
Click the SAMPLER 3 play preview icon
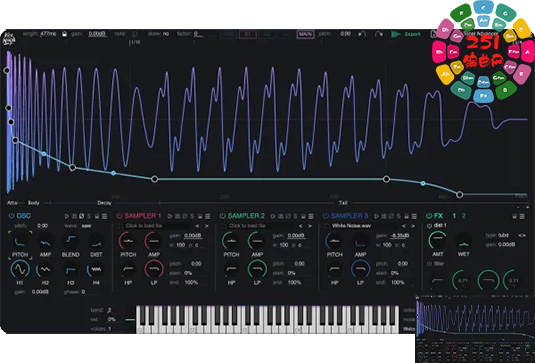[376, 216]
